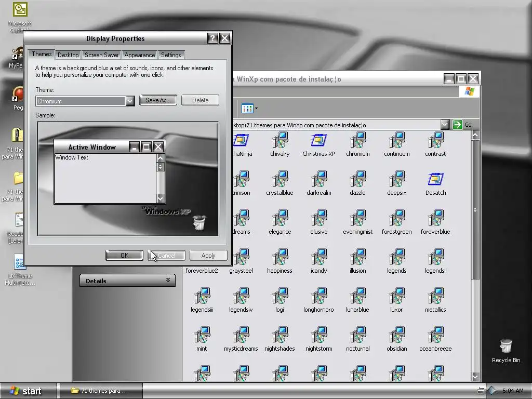Click the elegance installer icon
532x399 pixels.
pos(280,218)
